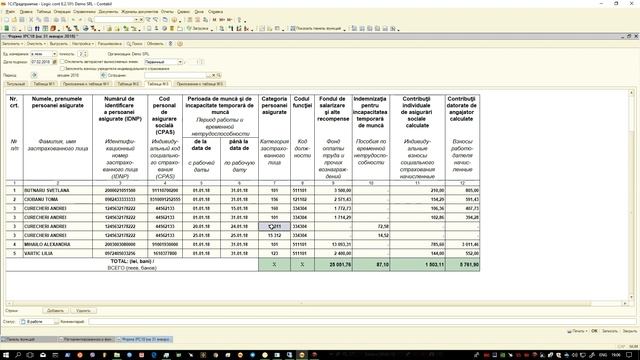Expand the Заполнить dropdown menu

click(13, 44)
